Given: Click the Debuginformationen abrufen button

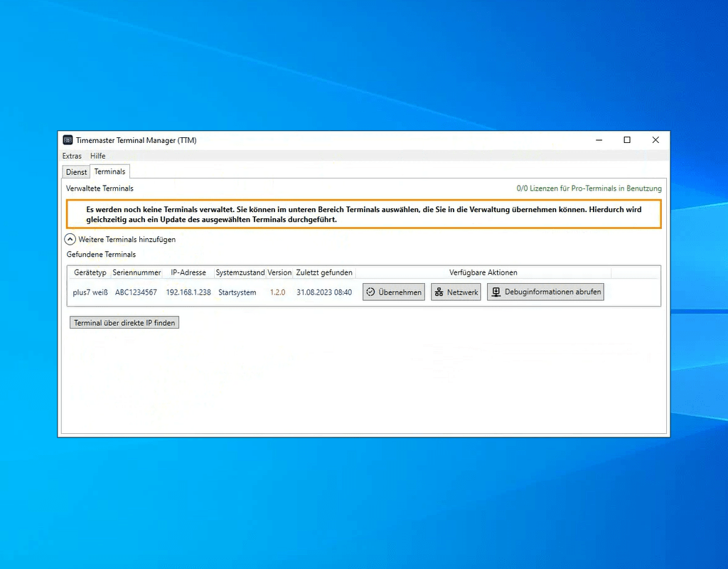Looking at the screenshot, I should [545, 292].
